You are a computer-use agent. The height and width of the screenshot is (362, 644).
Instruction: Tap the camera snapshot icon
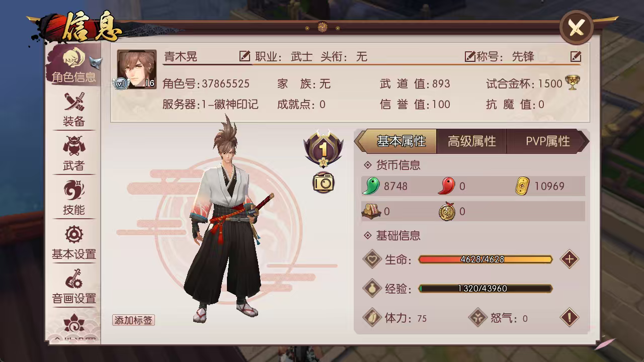(324, 183)
